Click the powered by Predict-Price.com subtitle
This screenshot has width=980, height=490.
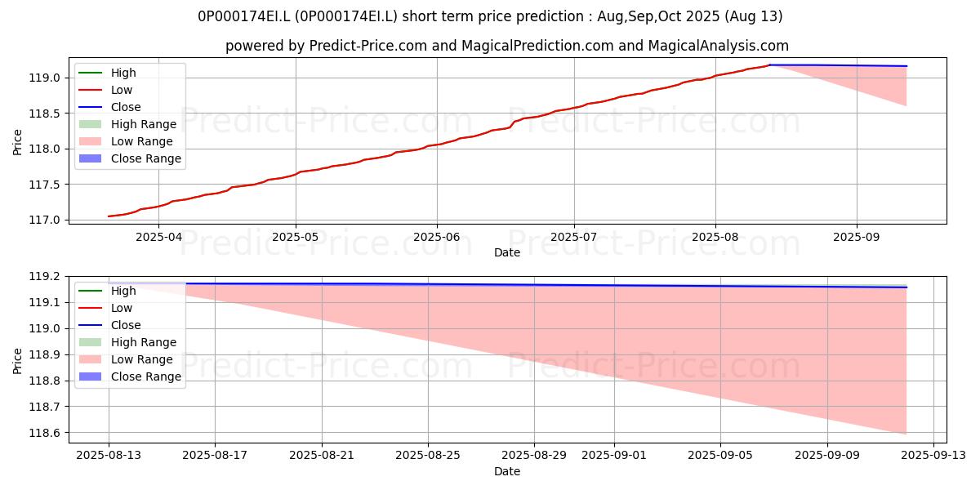[x=507, y=47]
